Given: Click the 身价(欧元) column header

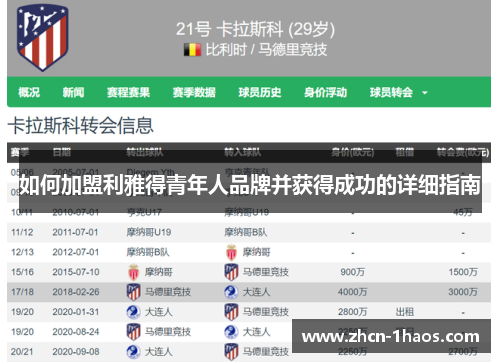Looking at the screenshot, I should 353,152.
